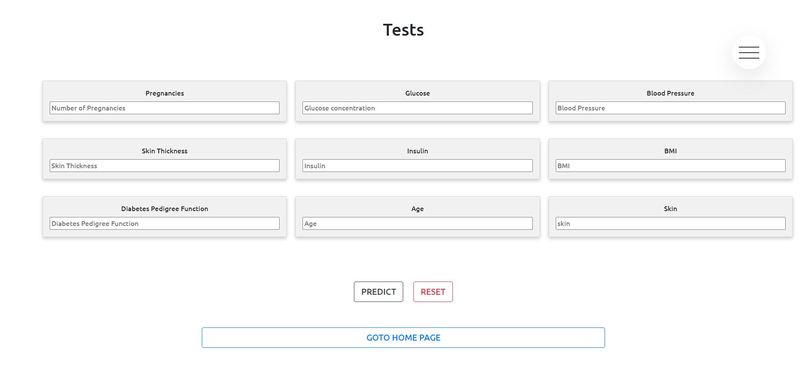Select the Blood Pressure input box
The width and height of the screenshot is (806, 389).
click(x=670, y=108)
